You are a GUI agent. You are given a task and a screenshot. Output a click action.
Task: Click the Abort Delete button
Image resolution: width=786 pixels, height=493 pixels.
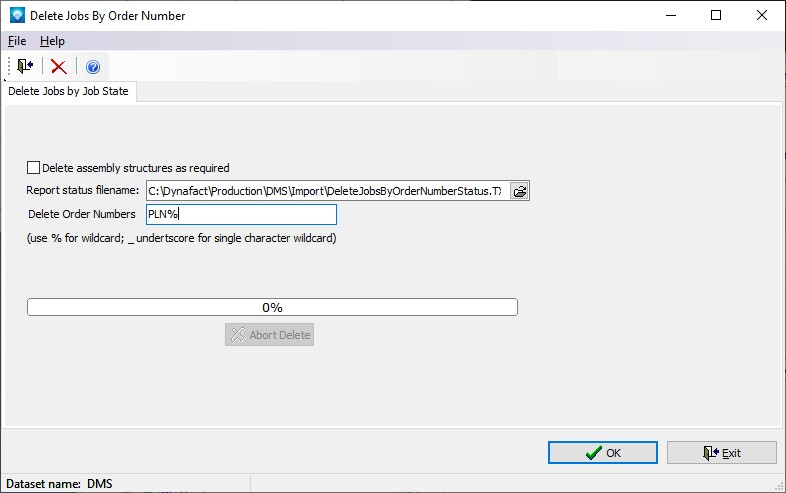269,335
